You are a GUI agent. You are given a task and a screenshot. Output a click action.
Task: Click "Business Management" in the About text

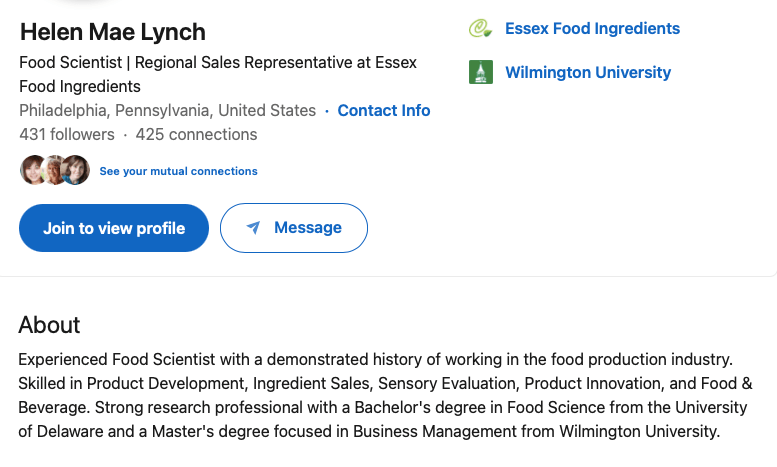click(x=429, y=432)
